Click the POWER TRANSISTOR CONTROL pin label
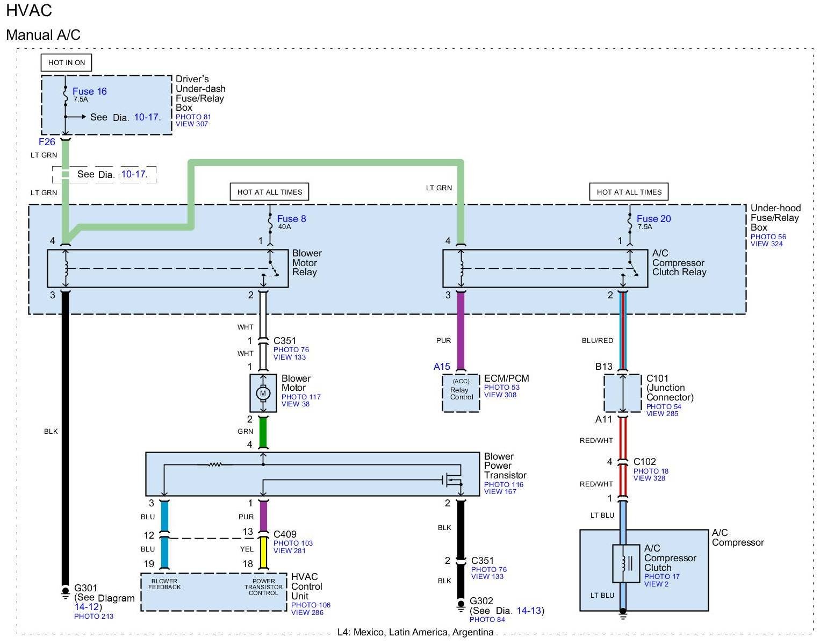 [x=263, y=587]
